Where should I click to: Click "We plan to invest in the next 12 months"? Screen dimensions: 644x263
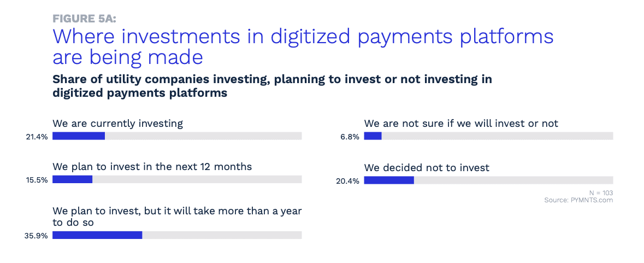pyautogui.click(x=152, y=166)
